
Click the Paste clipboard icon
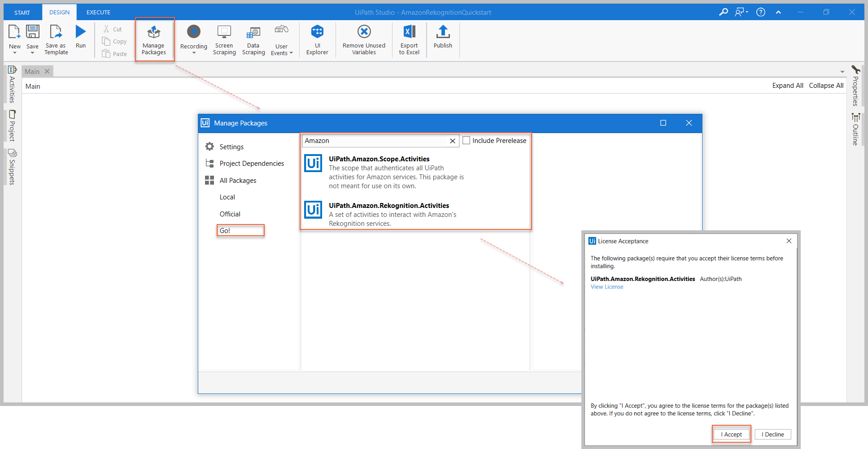106,54
